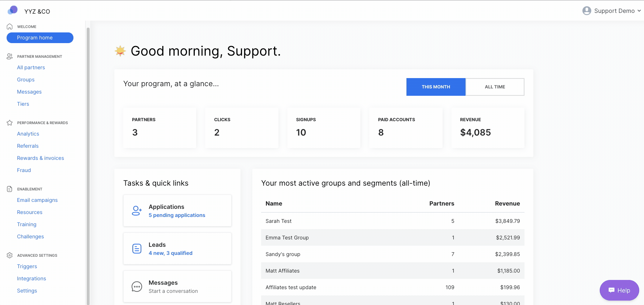Open the Help chat button
The height and width of the screenshot is (305, 644).
[x=619, y=290]
